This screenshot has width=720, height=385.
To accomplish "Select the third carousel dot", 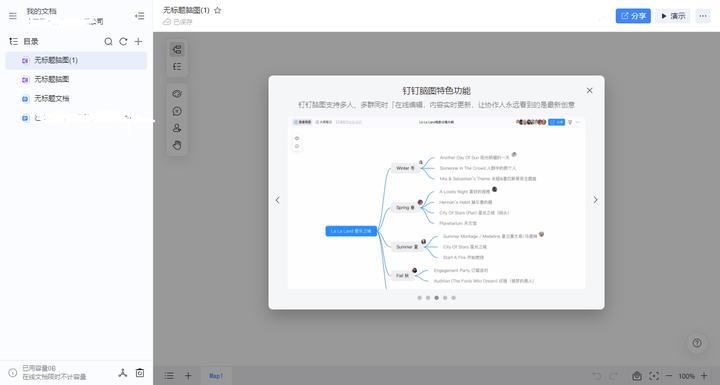I will point(437,298).
